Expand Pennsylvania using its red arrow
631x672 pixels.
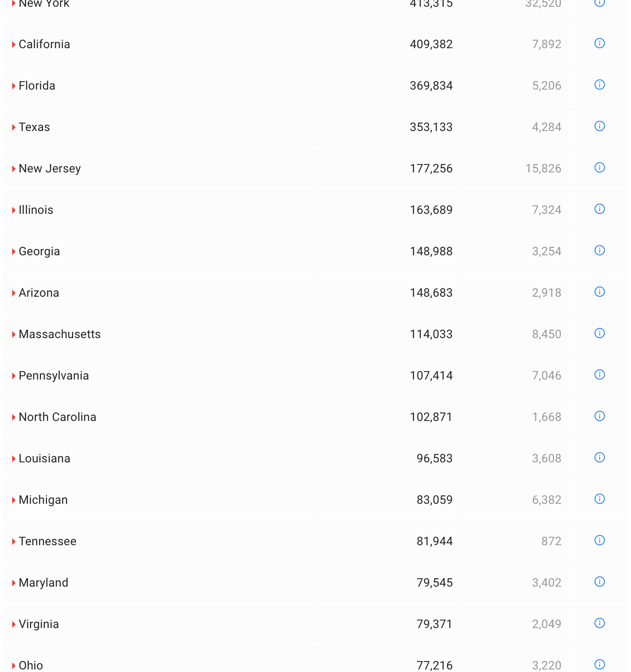click(14, 376)
